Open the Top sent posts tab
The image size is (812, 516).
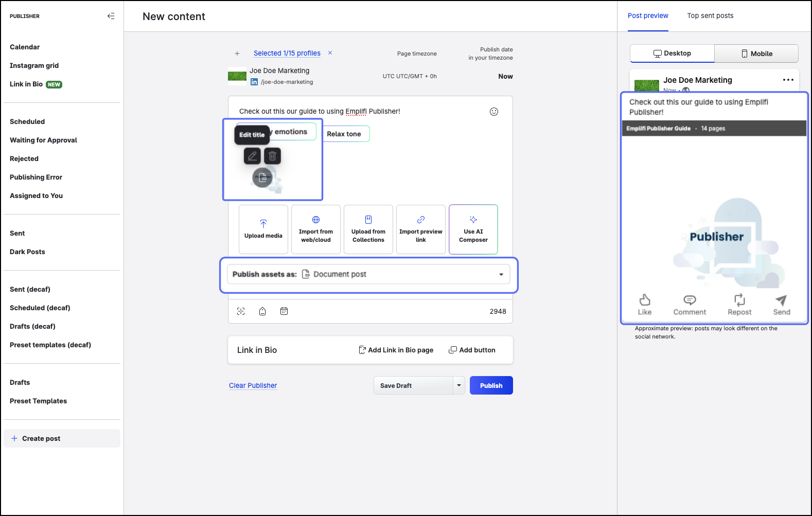click(710, 16)
